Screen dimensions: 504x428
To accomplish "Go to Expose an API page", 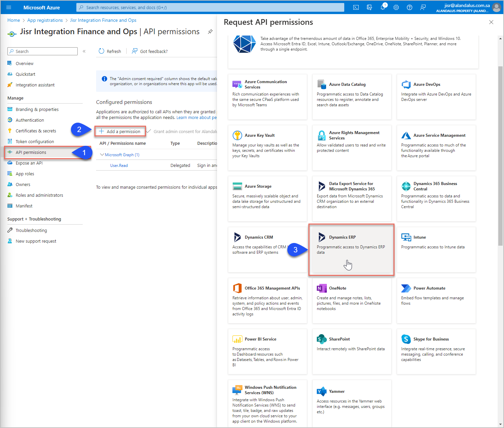I will pyautogui.click(x=29, y=163).
